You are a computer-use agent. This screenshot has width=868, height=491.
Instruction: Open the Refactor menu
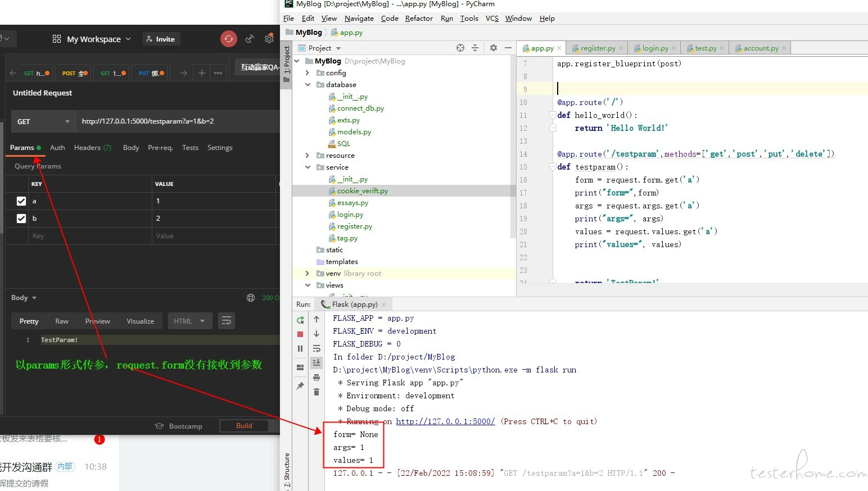(419, 19)
